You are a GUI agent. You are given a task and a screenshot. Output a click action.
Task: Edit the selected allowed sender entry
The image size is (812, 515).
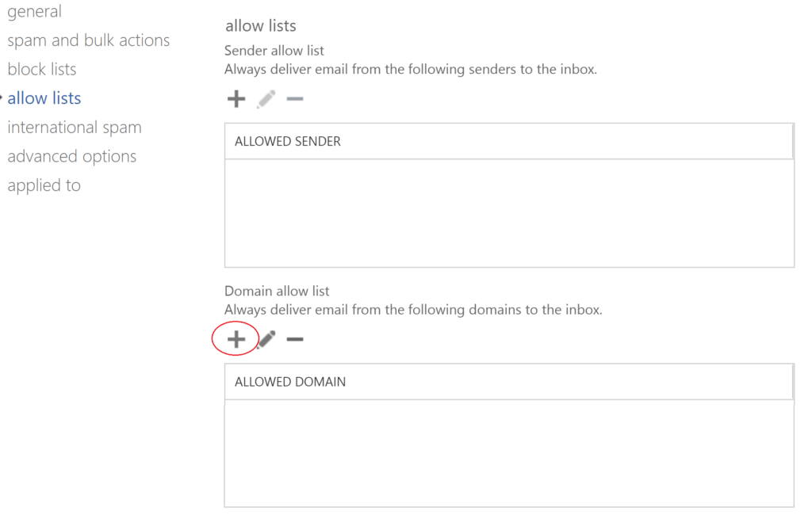click(x=266, y=99)
